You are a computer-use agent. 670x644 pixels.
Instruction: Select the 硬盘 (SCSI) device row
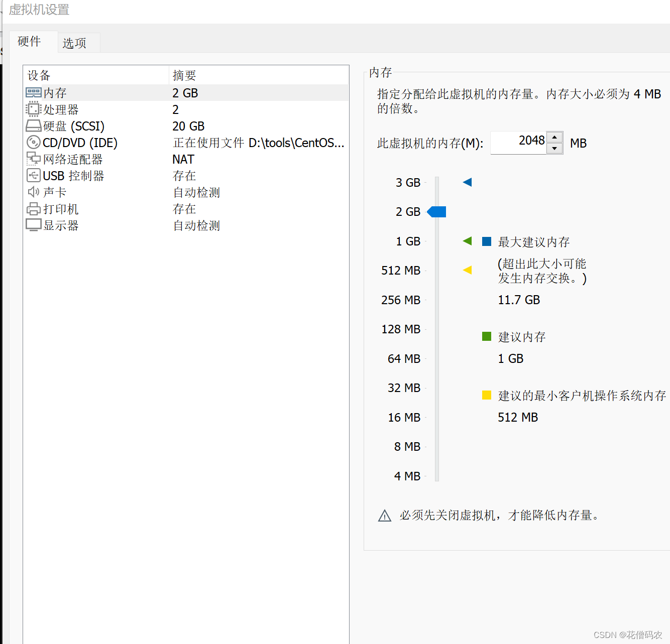tap(186, 126)
